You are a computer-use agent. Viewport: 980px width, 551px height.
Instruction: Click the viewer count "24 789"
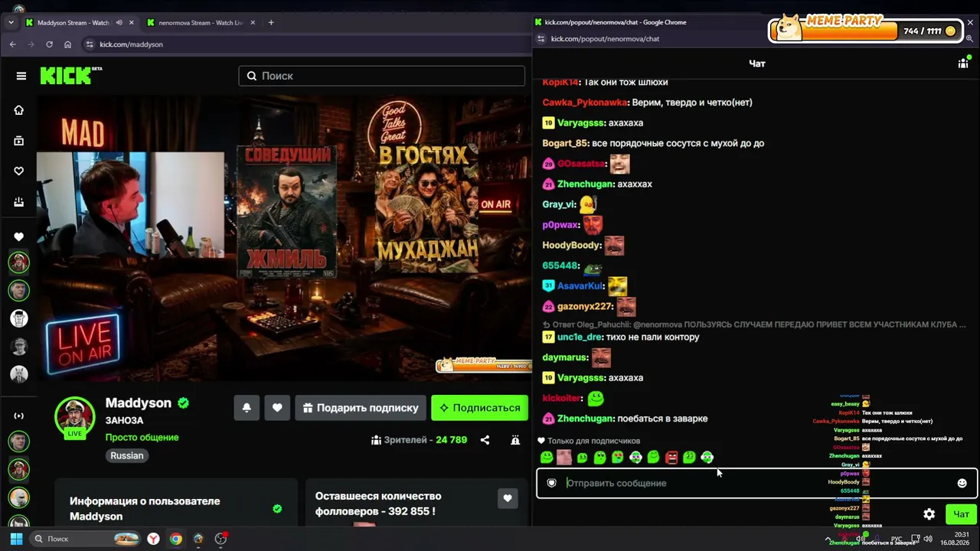coord(451,440)
